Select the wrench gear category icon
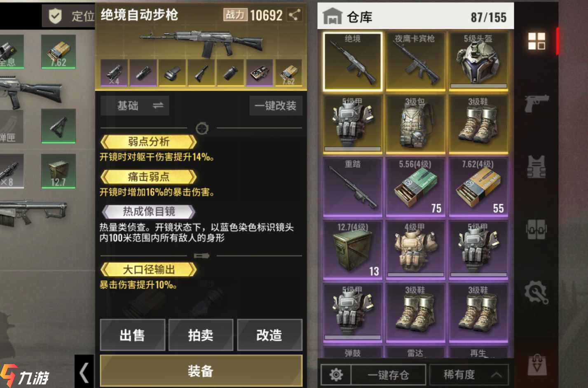The image size is (588, 388). [536, 292]
